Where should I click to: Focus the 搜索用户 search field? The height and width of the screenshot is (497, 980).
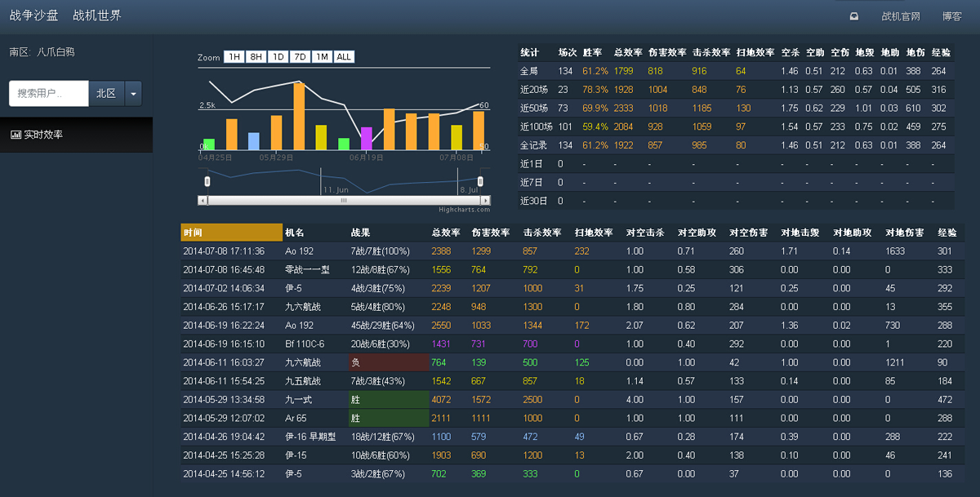tap(49, 94)
